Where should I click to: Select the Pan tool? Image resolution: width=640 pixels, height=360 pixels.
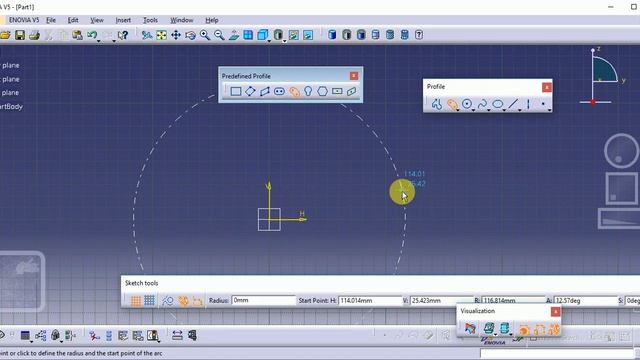click(x=176, y=35)
